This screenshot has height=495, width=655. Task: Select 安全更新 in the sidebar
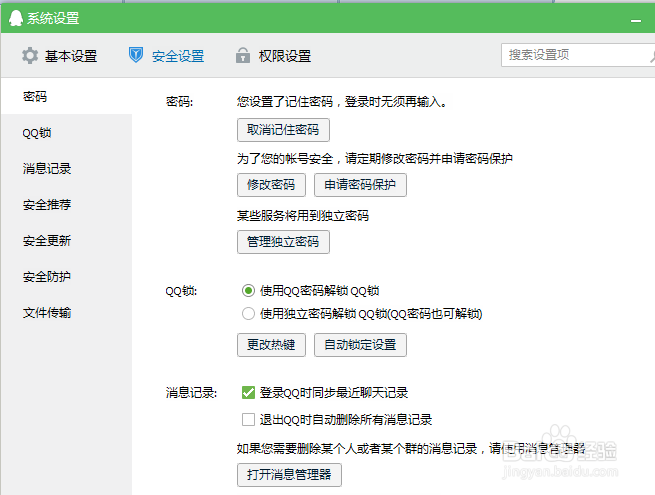pos(66,241)
